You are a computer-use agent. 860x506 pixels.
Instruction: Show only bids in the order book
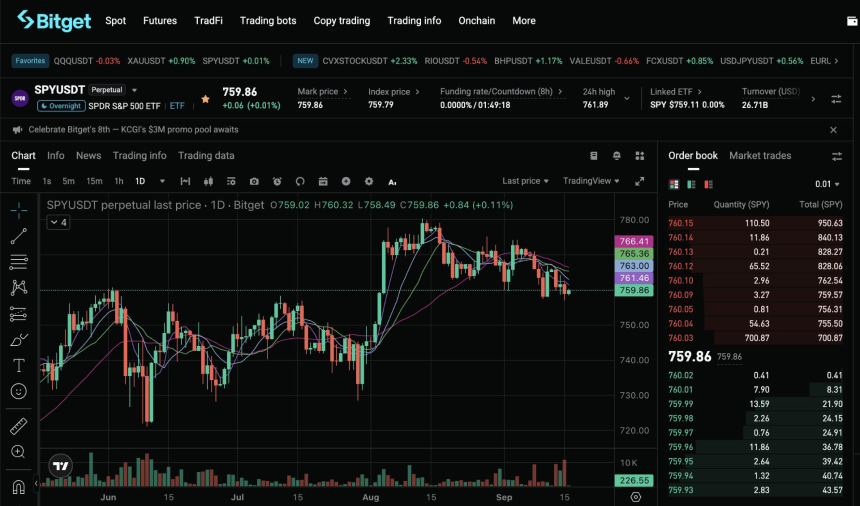pyautogui.click(x=691, y=184)
